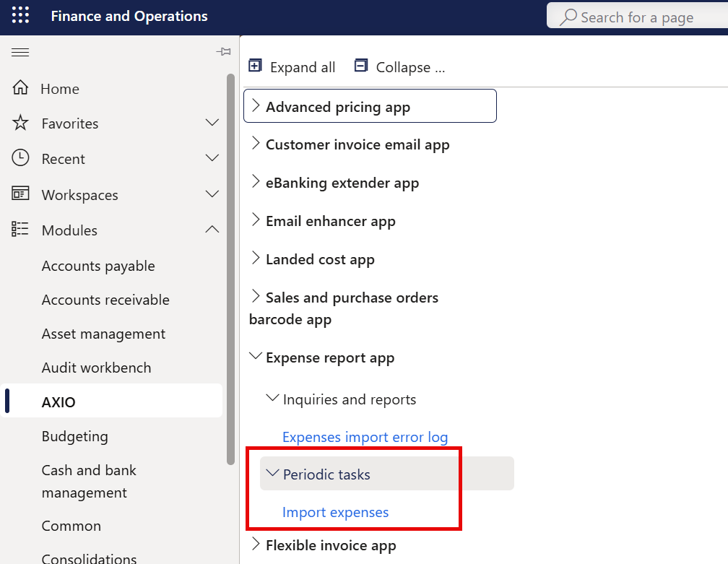Open the Expenses import error log
Viewport: 728px width, 564px height.
(365, 437)
